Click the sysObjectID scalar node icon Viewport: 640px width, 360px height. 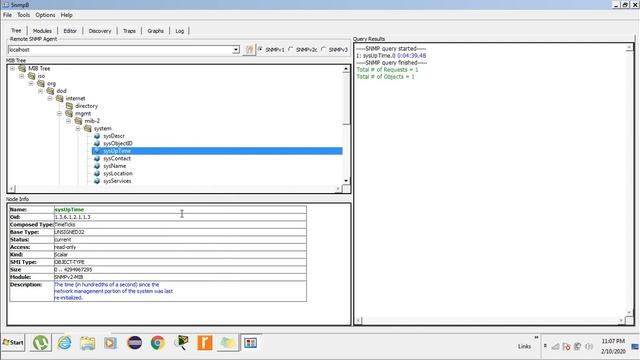pos(97,143)
